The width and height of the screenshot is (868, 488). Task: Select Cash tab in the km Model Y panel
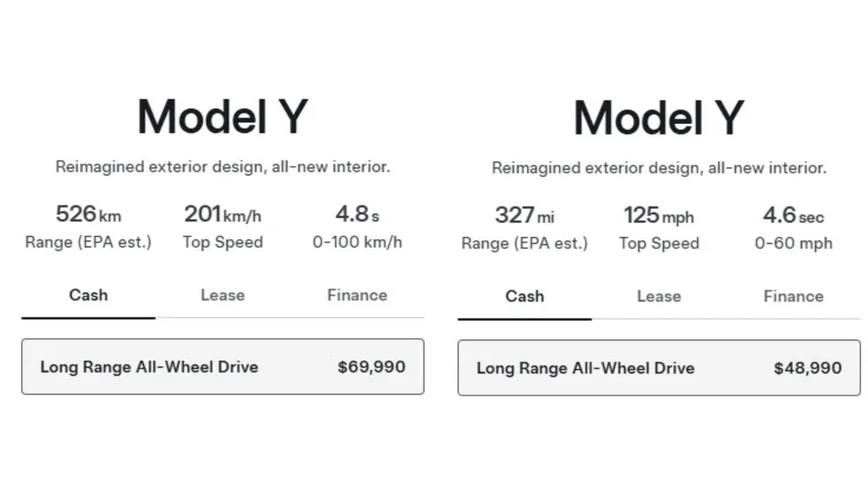point(88,296)
